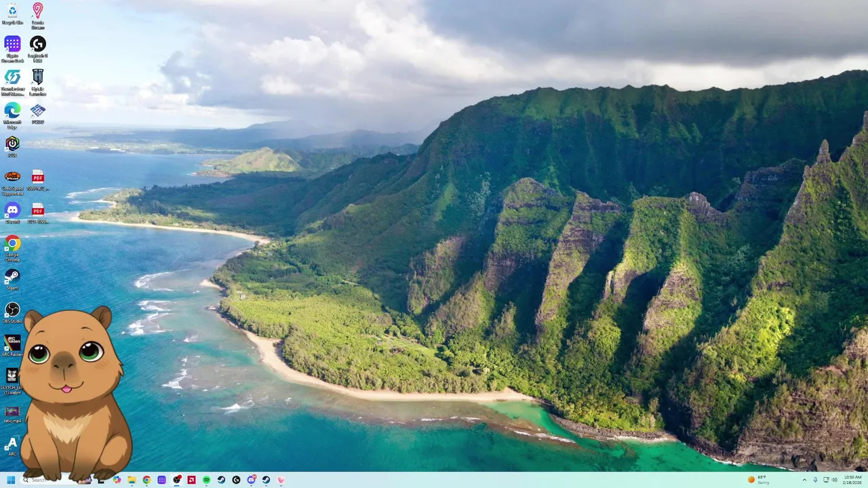
Task: Select the 1099-NEC PDF file on desktop
Action: [x=37, y=180]
